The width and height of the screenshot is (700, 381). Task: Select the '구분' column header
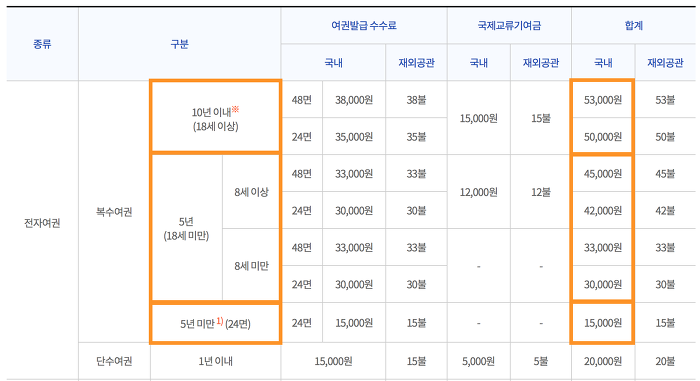(179, 44)
